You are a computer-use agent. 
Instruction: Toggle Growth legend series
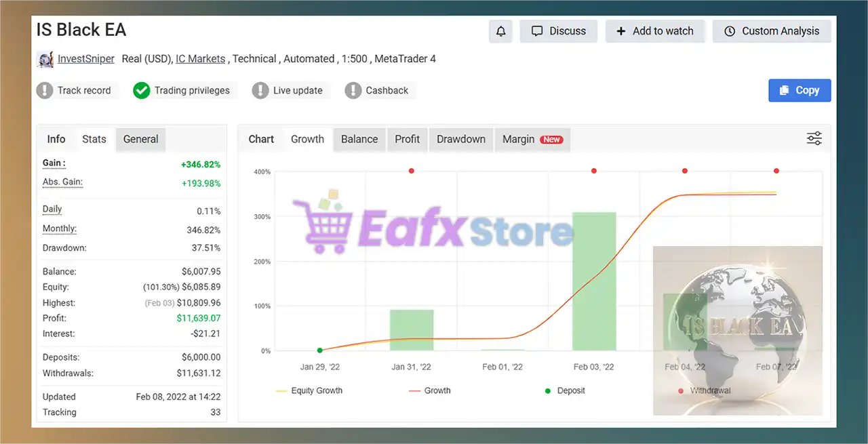coord(430,390)
